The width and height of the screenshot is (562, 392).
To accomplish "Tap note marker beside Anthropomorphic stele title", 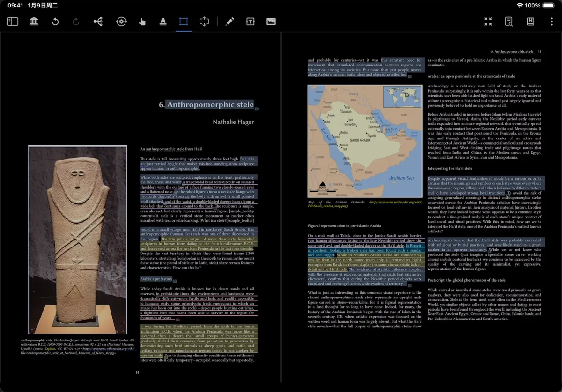I will 256,109.
